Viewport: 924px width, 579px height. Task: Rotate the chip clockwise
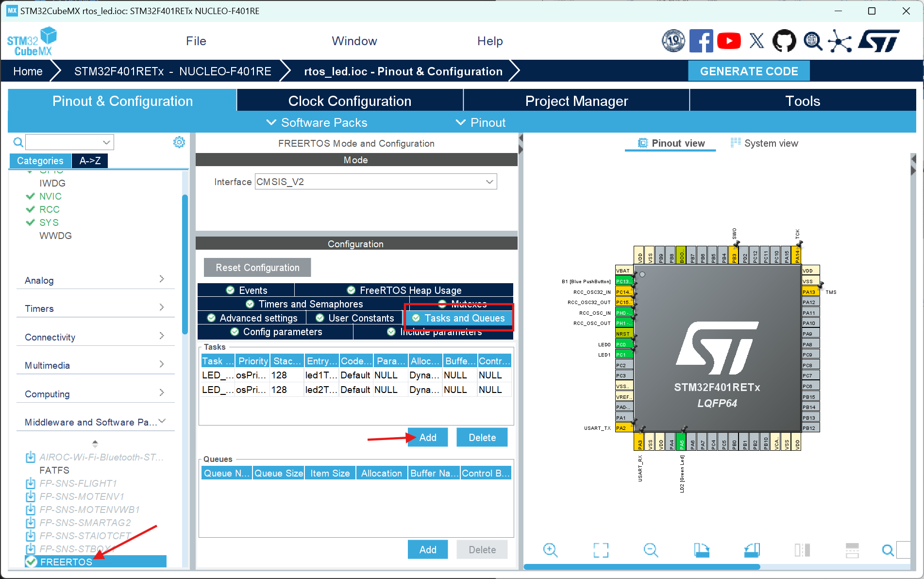pyautogui.click(x=702, y=550)
